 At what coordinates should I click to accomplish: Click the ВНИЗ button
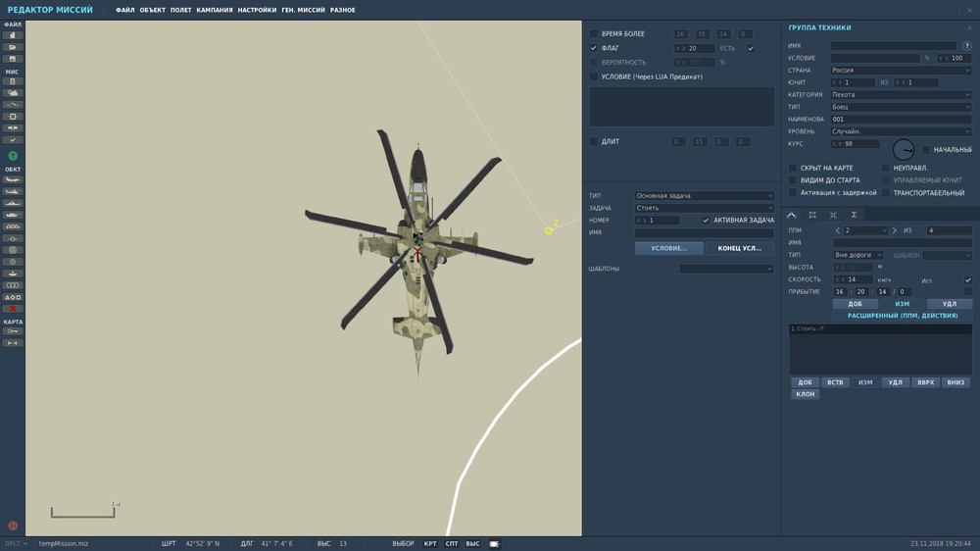click(955, 382)
